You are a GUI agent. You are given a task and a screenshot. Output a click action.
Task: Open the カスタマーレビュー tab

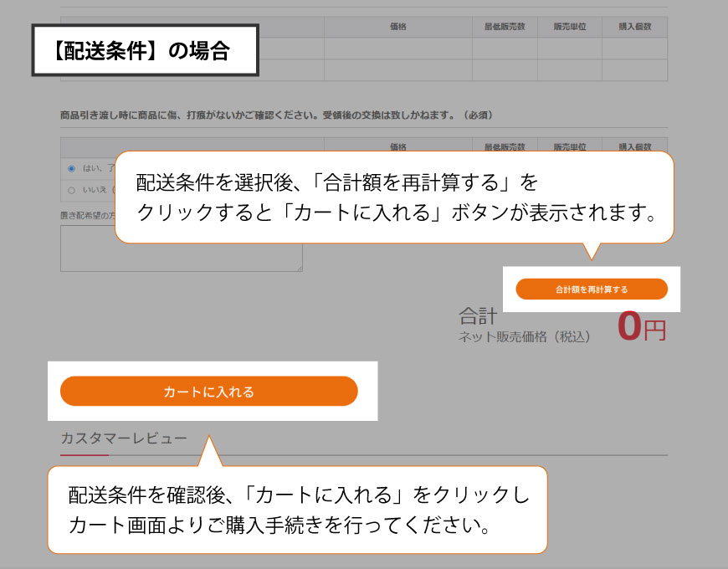[124, 438]
